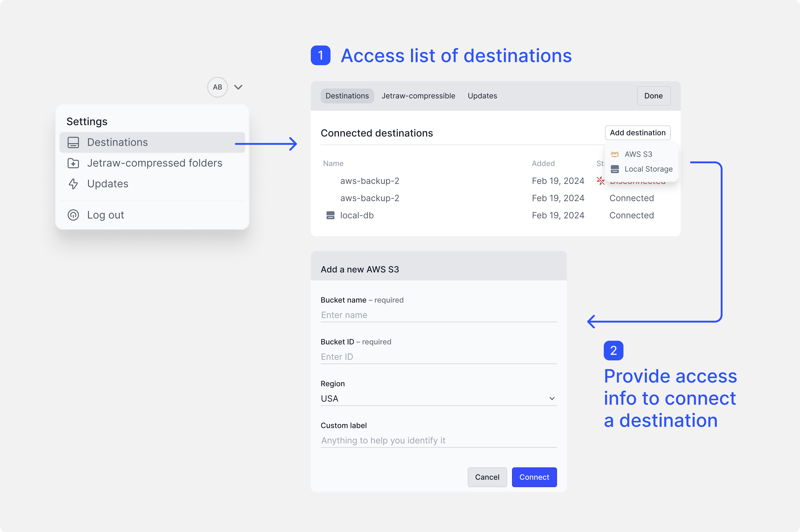Click the storage icon beside local-db
The image size is (800, 532).
tap(330, 216)
